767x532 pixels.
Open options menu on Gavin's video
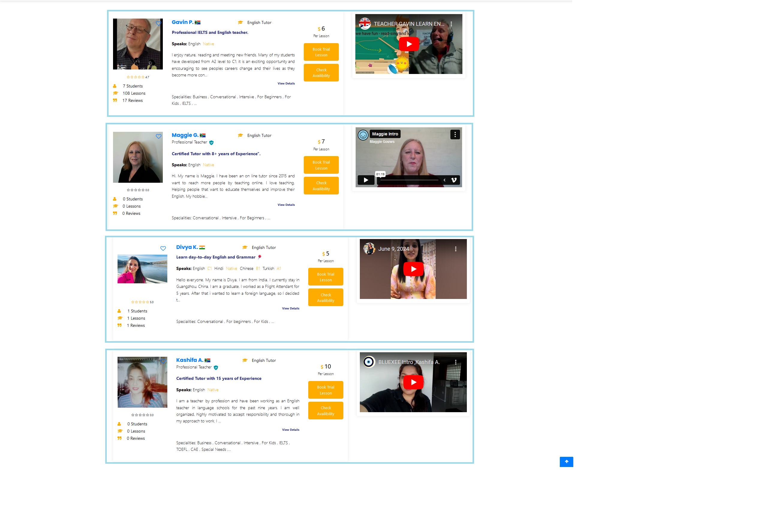(x=451, y=24)
